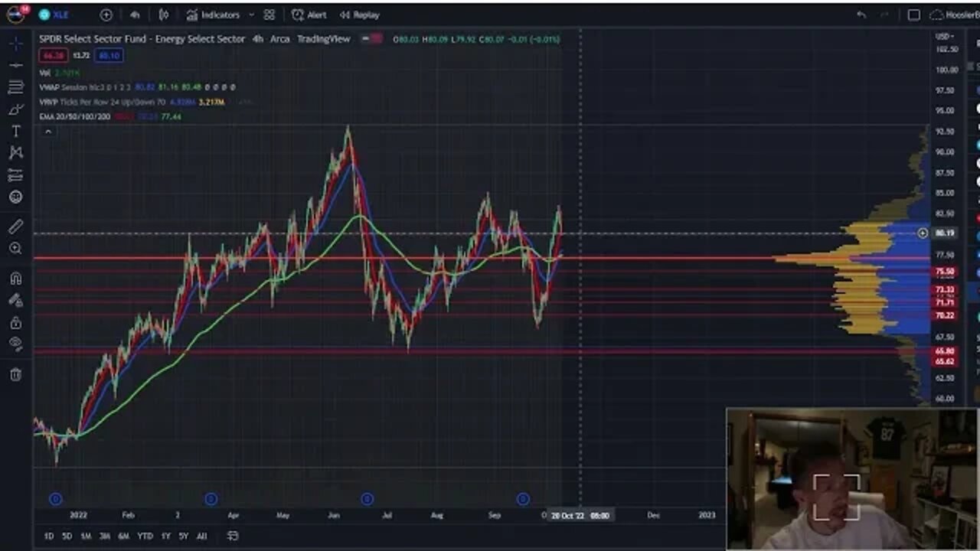Screen dimensions: 980x551
Task: Undo the last chart action
Action: (x=861, y=15)
